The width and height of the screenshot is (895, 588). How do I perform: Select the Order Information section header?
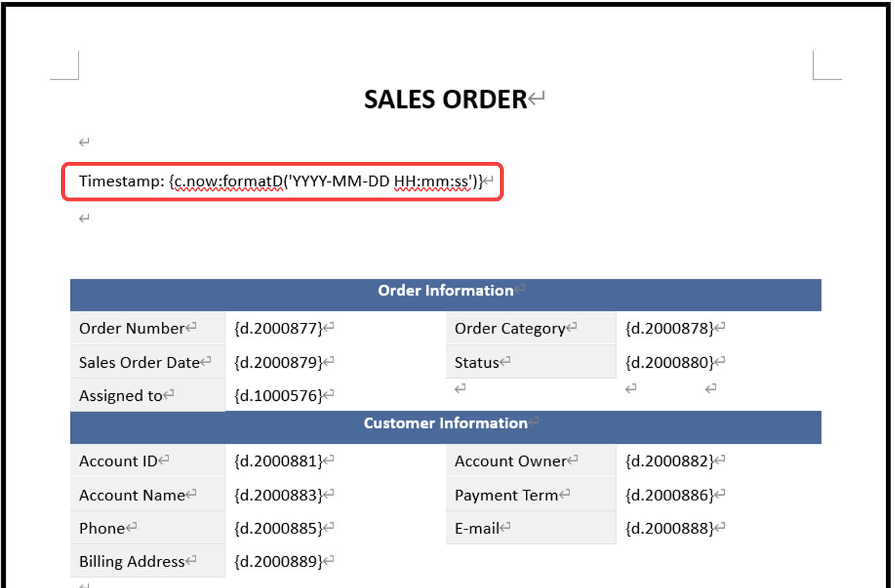[445, 291]
